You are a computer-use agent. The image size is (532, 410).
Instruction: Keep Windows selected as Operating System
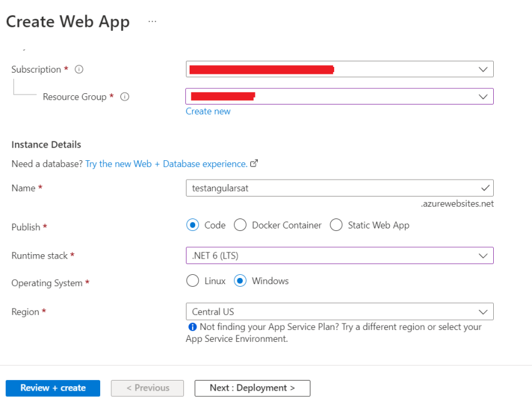[x=240, y=280]
